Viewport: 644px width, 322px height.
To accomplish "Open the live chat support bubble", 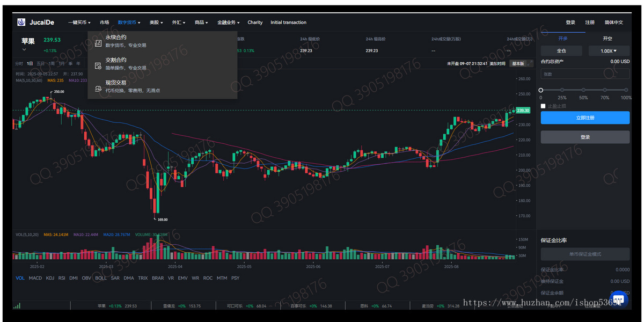I will (618, 299).
